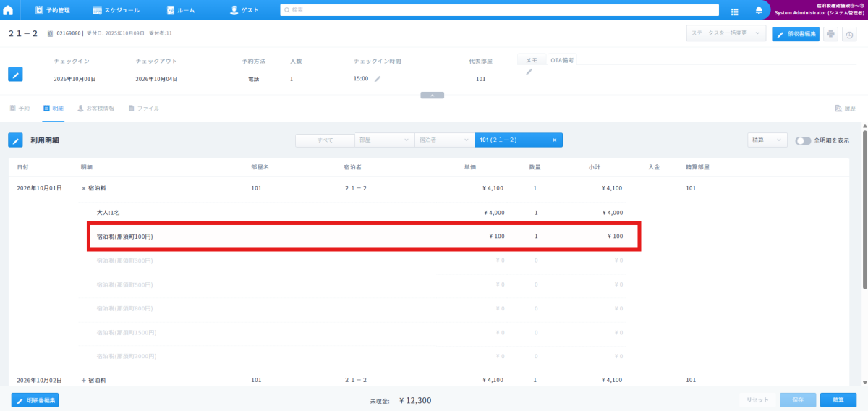This screenshot has width=868, height=411.
Task: Click the memo edit pencil icon
Action: coord(529,72)
